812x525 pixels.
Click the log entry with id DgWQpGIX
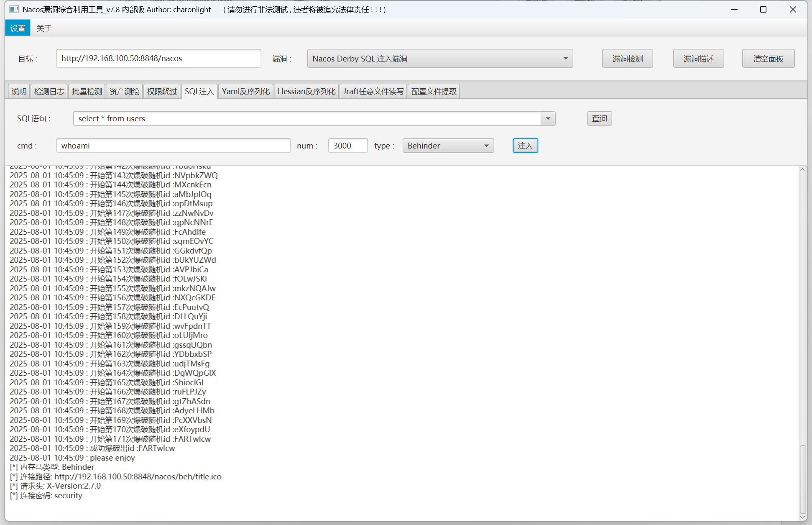point(113,373)
